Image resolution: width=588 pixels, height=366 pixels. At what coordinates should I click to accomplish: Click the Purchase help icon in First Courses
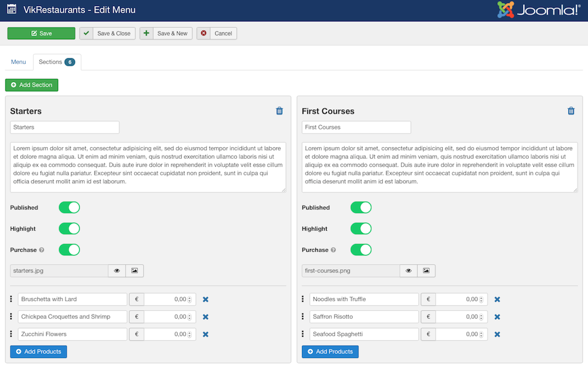tap(333, 250)
